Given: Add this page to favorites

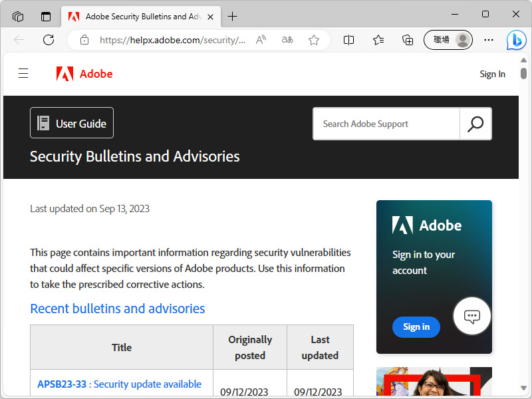Looking at the screenshot, I should [x=314, y=40].
